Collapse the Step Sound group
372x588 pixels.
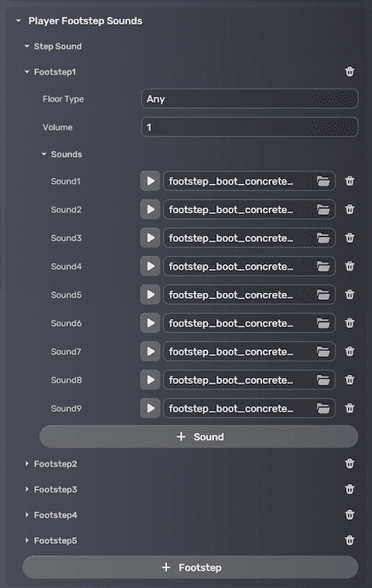coord(26,47)
